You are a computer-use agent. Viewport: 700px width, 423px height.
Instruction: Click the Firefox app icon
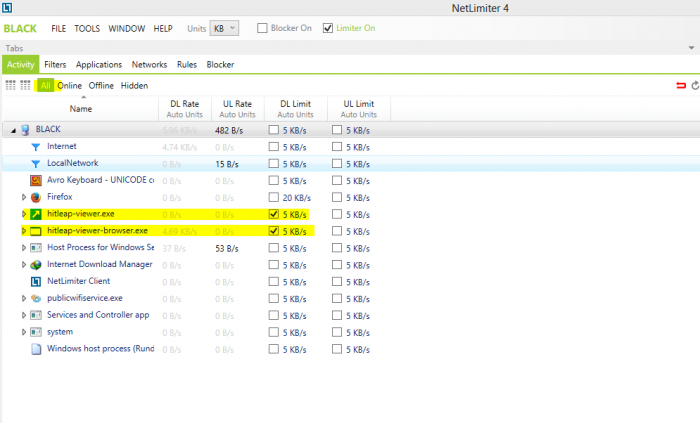click(36, 197)
